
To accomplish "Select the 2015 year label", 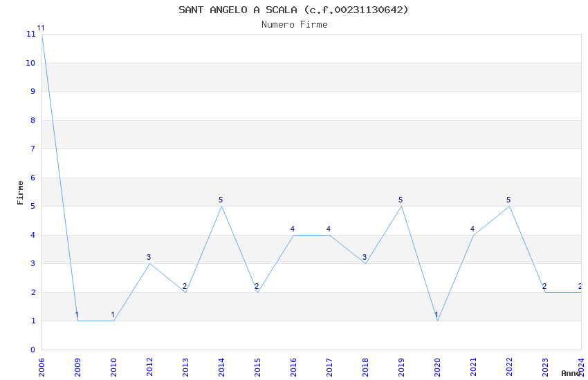I will point(257,368).
